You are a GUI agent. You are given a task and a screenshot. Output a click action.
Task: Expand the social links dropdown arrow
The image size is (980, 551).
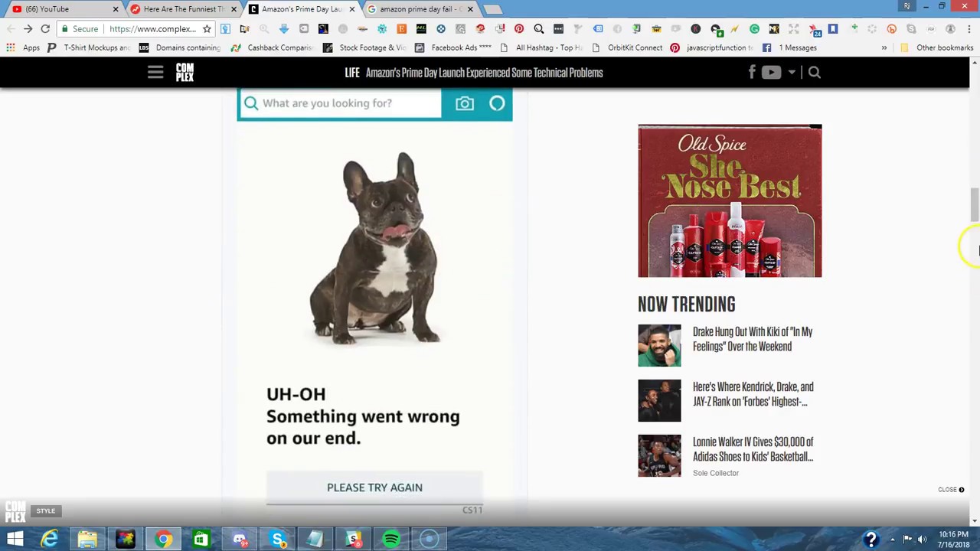coord(792,73)
